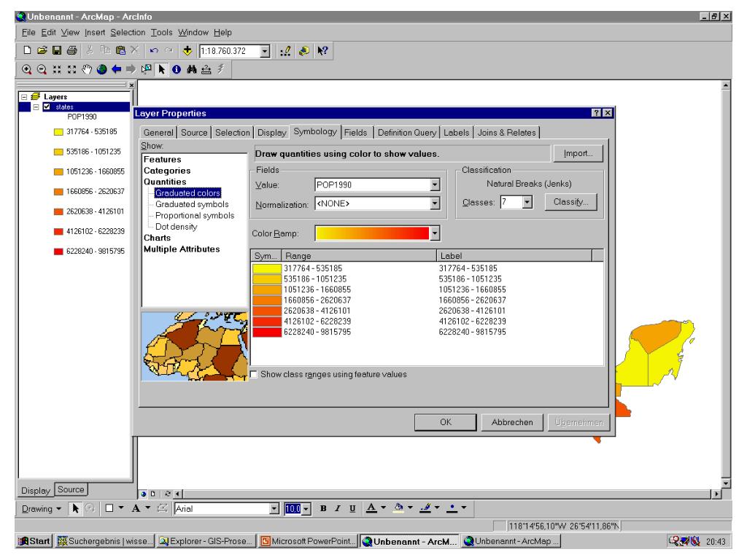Open the Normalization dropdown
Screen dimensions: 747x560
(435, 204)
